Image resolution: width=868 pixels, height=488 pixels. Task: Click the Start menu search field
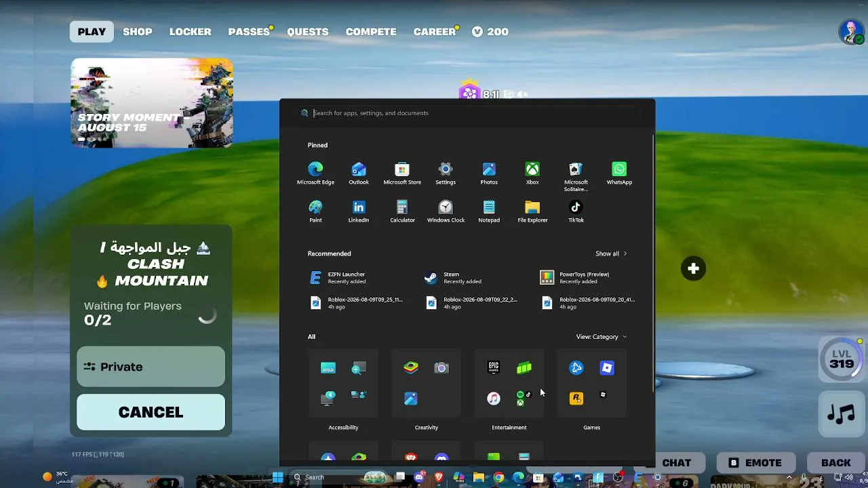[x=468, y=113]
